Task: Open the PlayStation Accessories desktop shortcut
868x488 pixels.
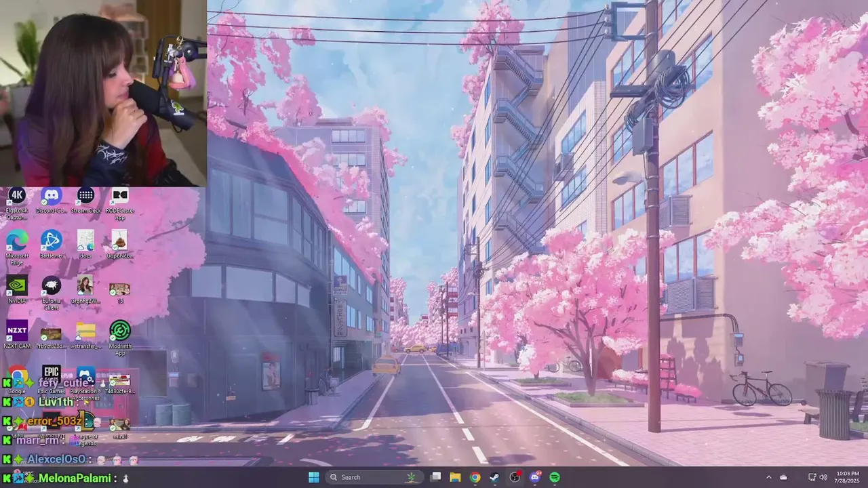Action: pos(85,383)
